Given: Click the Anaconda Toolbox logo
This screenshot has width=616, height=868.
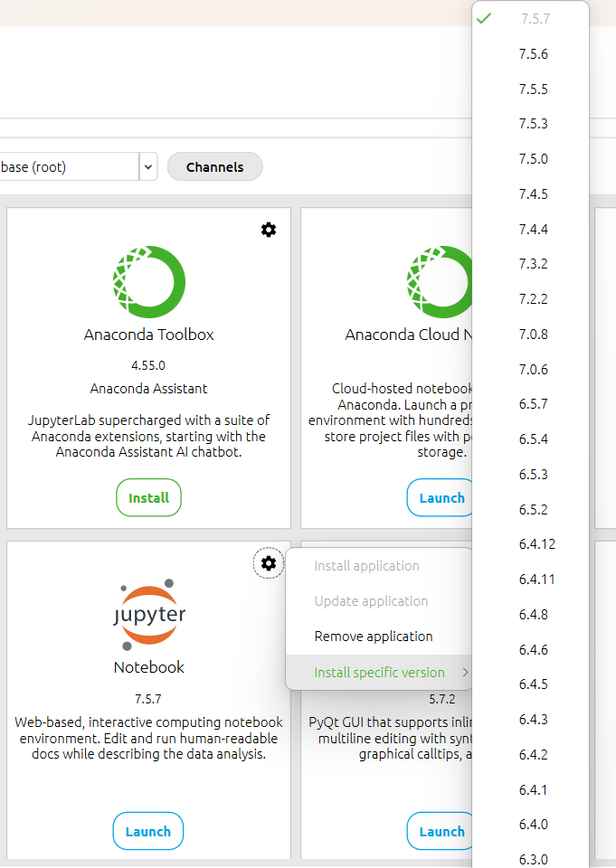Looking at the screenshot, I should click(x=149, y=282).
